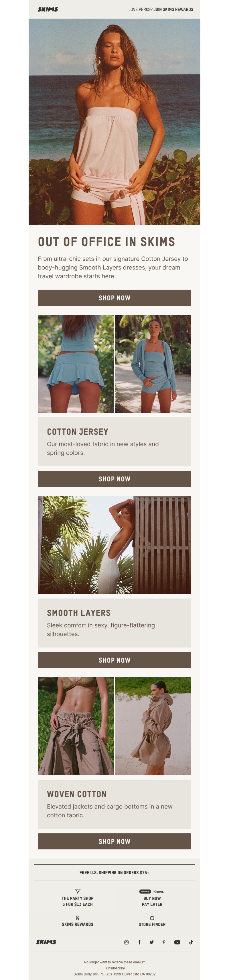Click the Free U.S. Shipping banner

point(114,872)
